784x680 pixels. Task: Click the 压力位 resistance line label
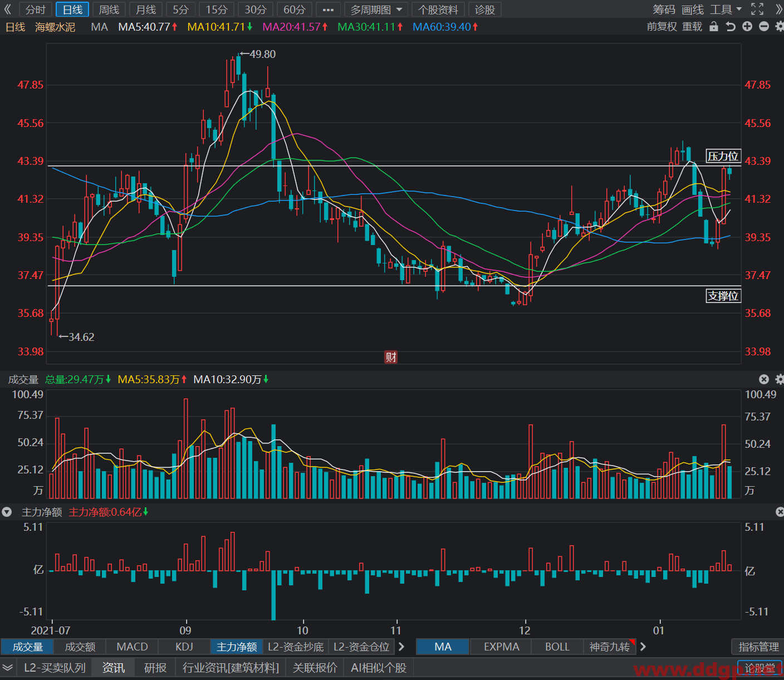tap(723, 156)
